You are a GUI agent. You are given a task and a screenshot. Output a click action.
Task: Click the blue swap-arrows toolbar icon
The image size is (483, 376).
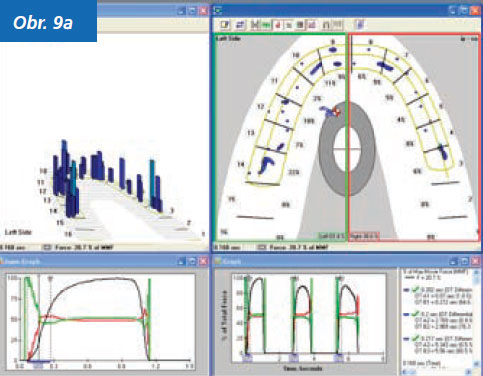(240, 25)
